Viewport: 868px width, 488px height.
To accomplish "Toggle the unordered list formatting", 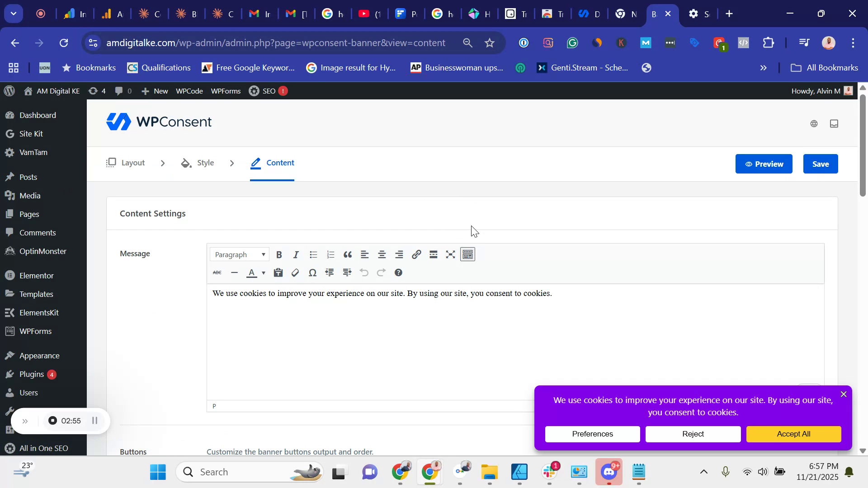I will (313, 254).
